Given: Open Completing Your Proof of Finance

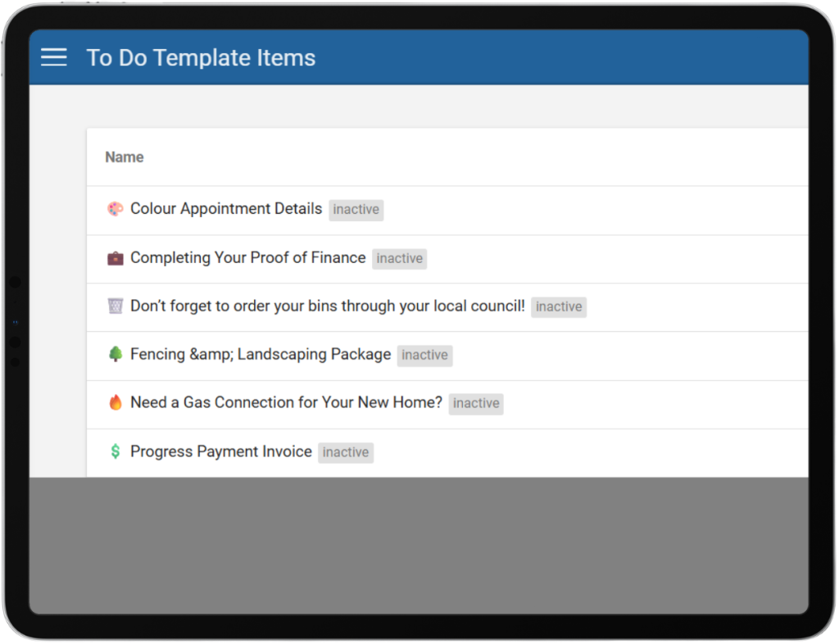Looking at the screenshot, I should coord(247,258).
